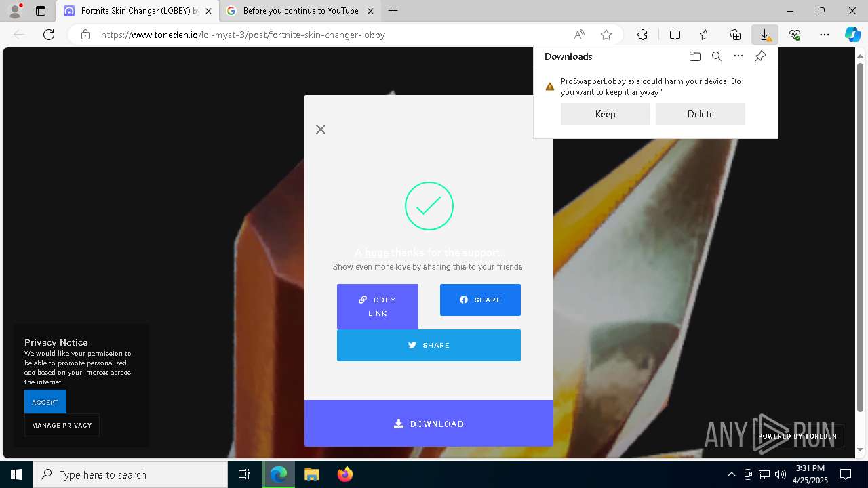Delete the ProSwapperLobby.exe download
The width and height of the screenshot is (868, 488).
click(x=700, y=114)
